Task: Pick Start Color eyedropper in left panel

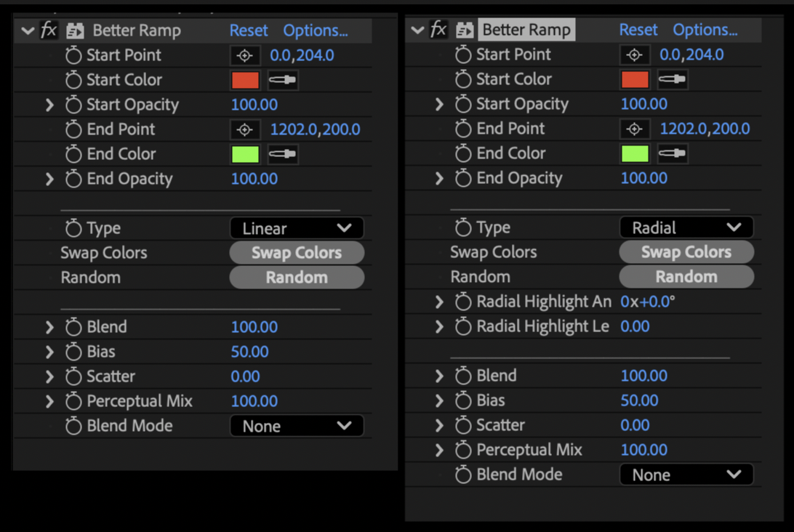Action: click(283, 80)
